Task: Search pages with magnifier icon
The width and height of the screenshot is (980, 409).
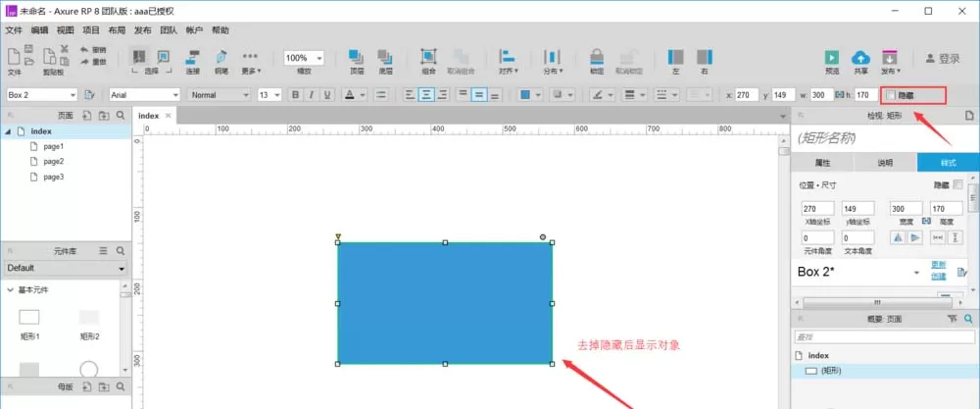Action: 120,116
